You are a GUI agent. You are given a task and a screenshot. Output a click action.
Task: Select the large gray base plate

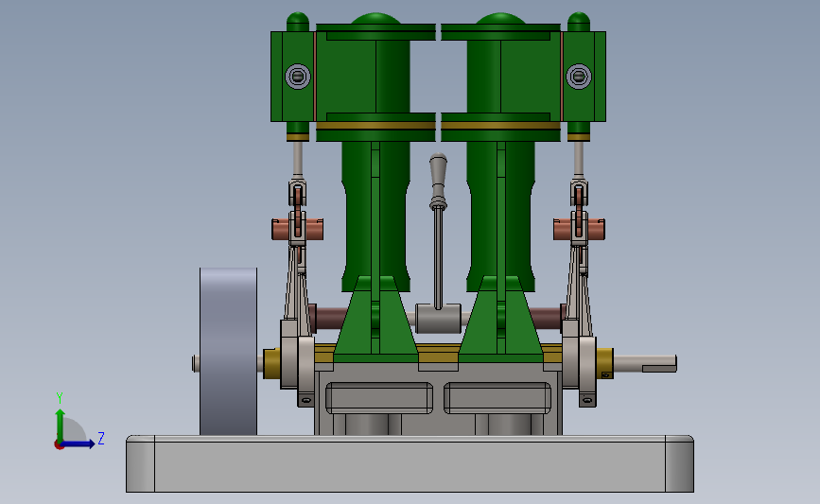point(410,463)
